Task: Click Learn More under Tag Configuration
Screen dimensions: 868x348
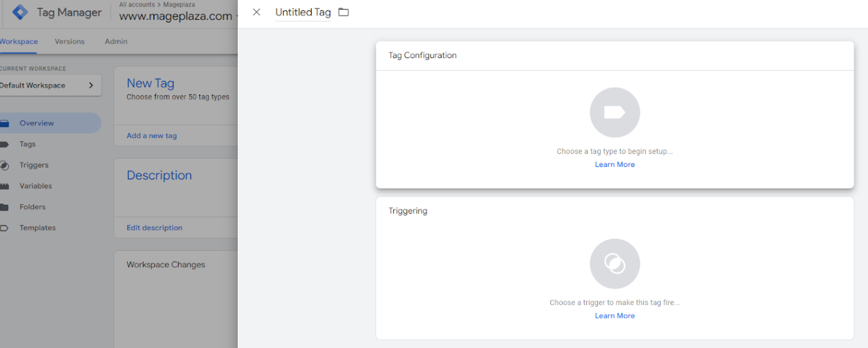Action: click(x=615, y=165)
